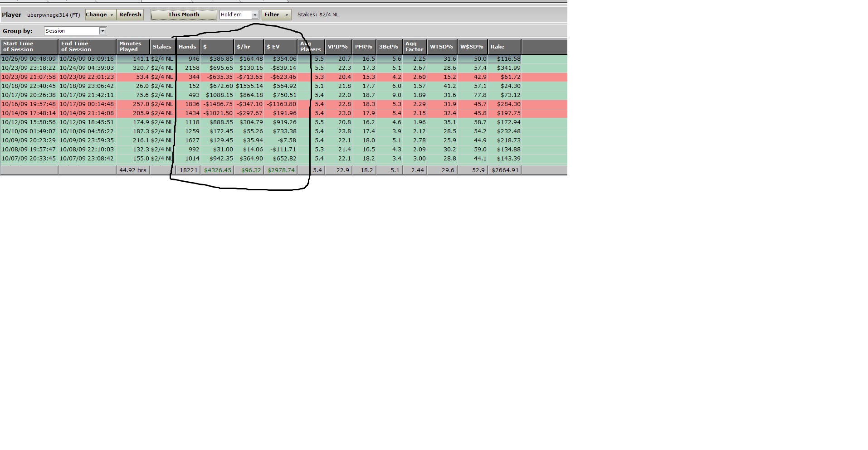Sort by 3Bet% column header
This screenshot has width=868, height=450.
tap(389, 47)
